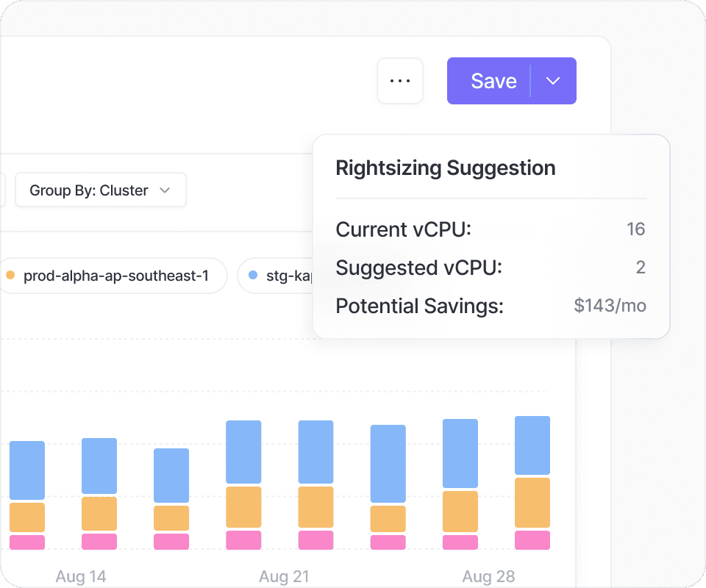Select the orange bar segment above Aug 14
The height and width of the screenshot is (588, 706).
click(99, 514)
